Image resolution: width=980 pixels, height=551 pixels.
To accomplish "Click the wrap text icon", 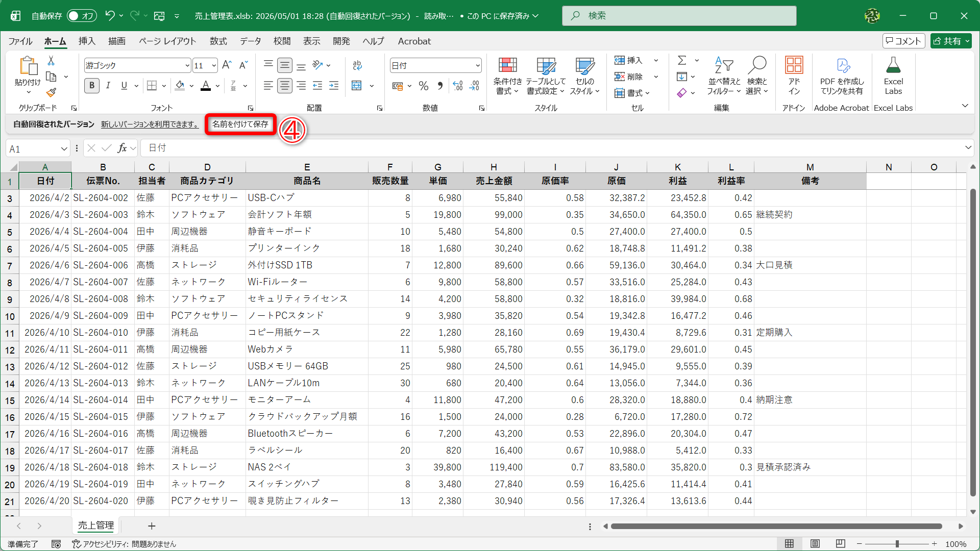I will (357, 65).
